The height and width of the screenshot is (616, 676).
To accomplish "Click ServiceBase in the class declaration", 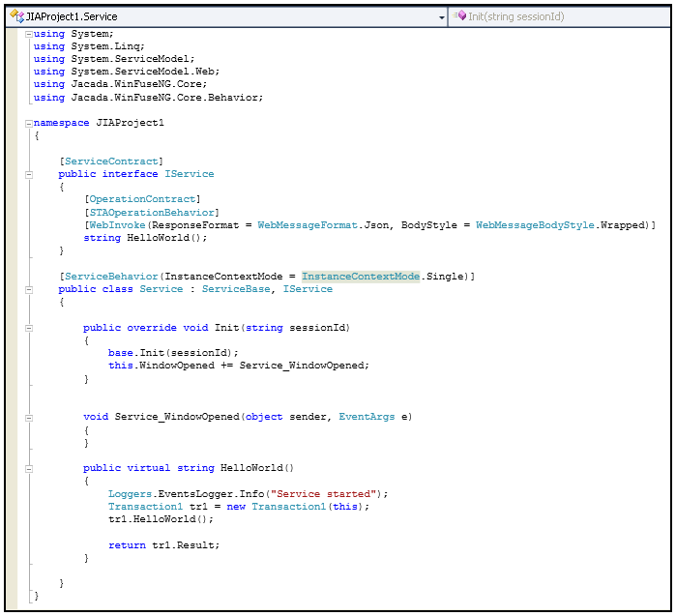I will click(x=236, y=289).
